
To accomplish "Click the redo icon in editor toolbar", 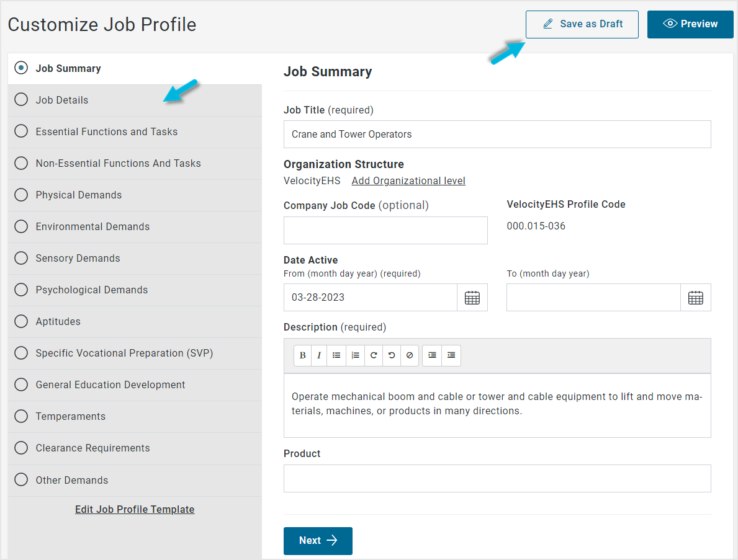I will (373, 355).
